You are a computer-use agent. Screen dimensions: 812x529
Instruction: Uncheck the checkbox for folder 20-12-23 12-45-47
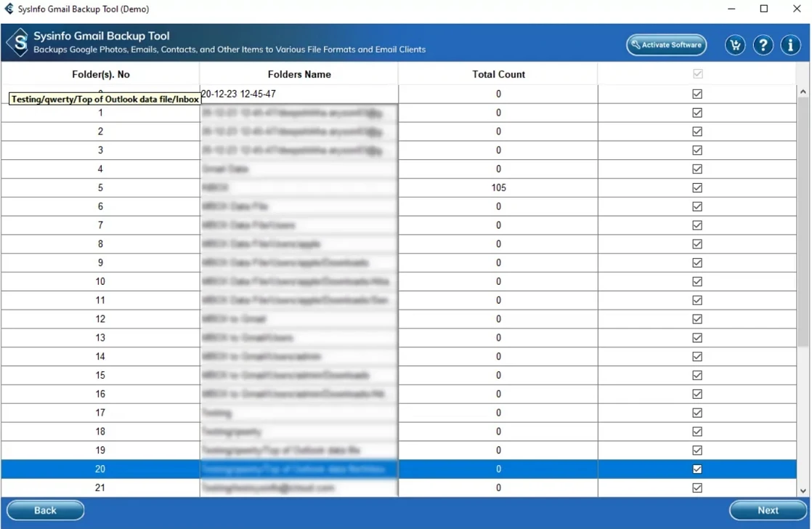697,94
